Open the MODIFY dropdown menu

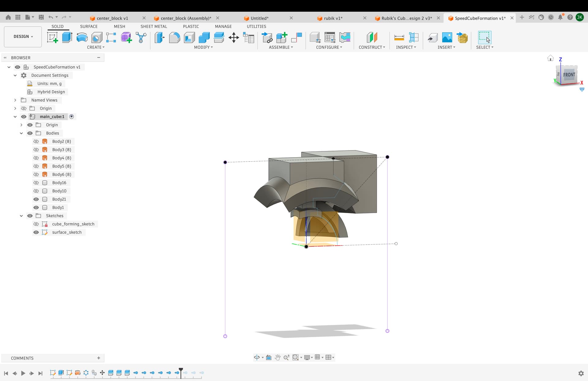pyautogui.click(x=203, y=47)
